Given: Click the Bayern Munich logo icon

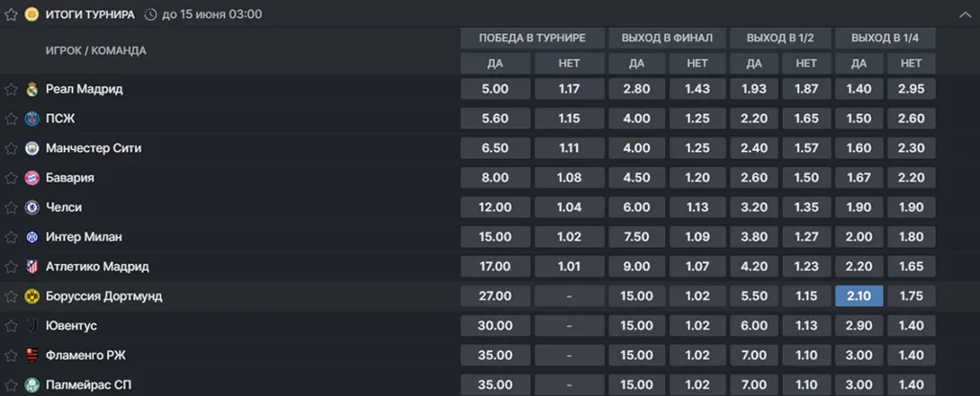Looking at the screenshot, I should 32,178.
